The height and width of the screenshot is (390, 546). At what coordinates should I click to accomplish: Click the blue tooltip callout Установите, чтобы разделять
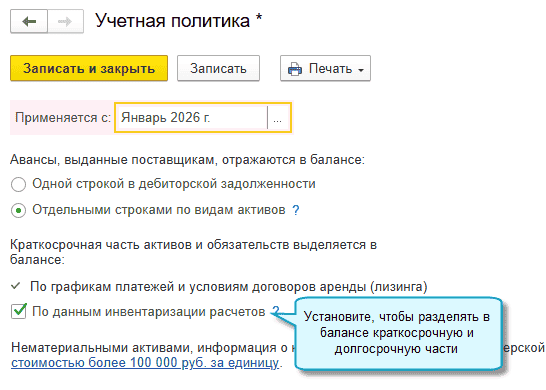click(x=398, y=333)
